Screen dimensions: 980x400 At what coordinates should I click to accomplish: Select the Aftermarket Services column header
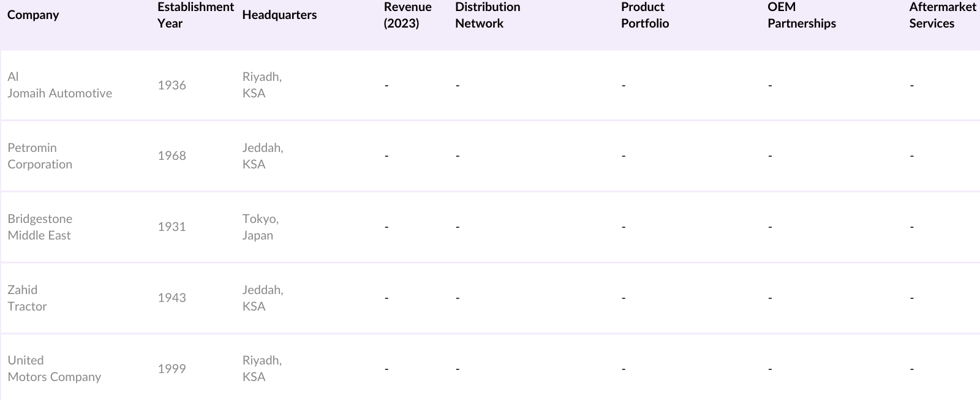(942, 15)
